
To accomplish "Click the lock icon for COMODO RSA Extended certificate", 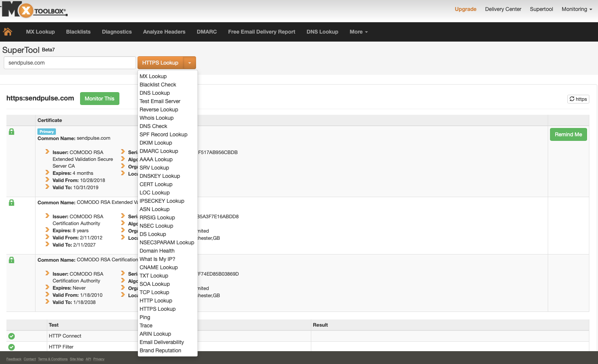I will click(12, 202).
